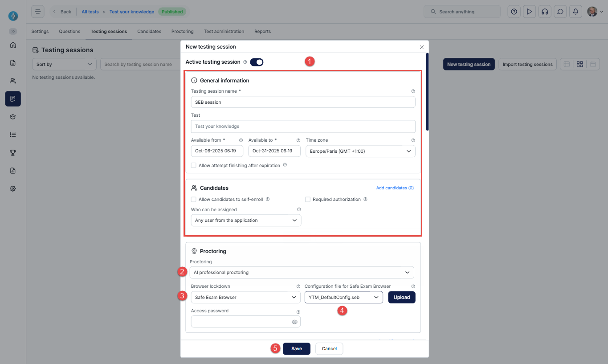Click the chat message icon in header
The height and width of the screenshot is (364, 608).
pos(560,12)
